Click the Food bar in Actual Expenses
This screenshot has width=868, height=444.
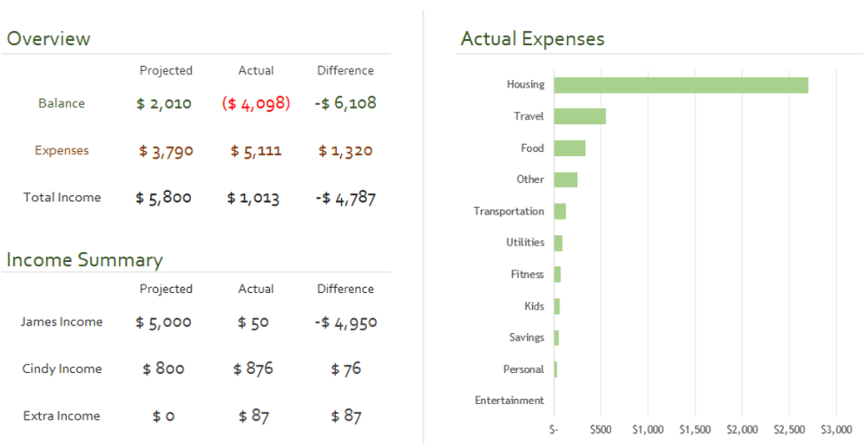(x=569, y=148)
